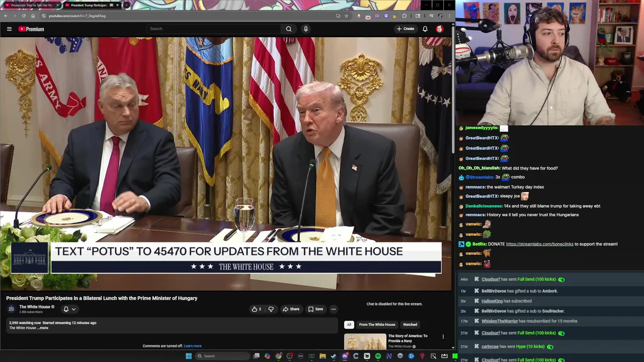Expand the channel notification bell dropdown
644x362 pixels.
click(69, 309)
